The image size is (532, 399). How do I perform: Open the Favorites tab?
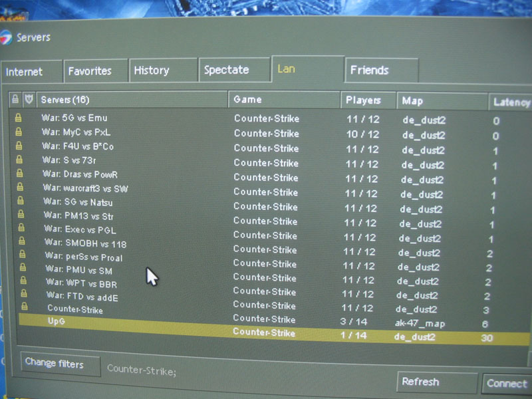point(96,71)
